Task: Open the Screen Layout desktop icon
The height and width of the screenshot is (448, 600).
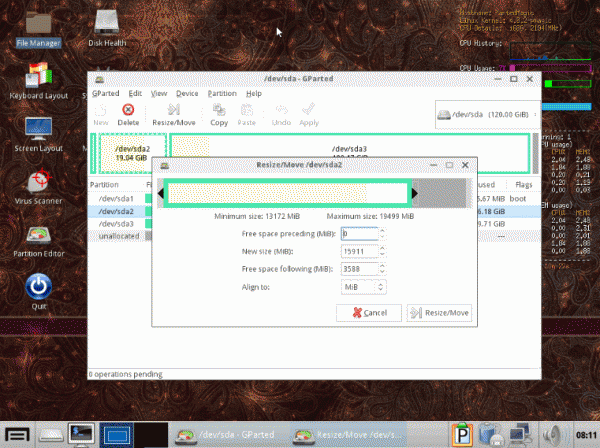Action: pyautogui.click(x=39, y=131)
